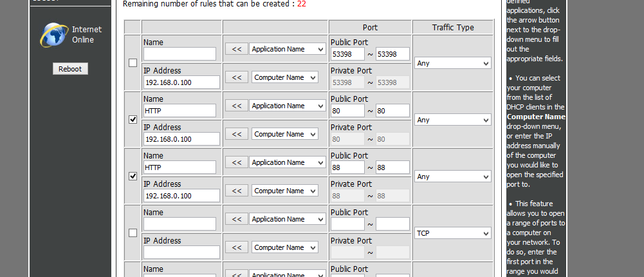
Task: Tick the checkbox for the empty fourth rule
Action: pos(133,233)
